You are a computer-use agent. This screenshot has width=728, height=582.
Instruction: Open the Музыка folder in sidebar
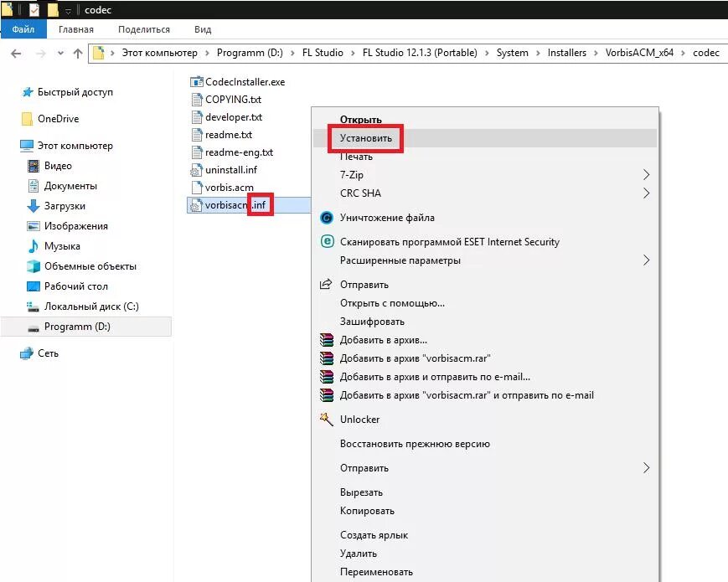coord(54,246)
